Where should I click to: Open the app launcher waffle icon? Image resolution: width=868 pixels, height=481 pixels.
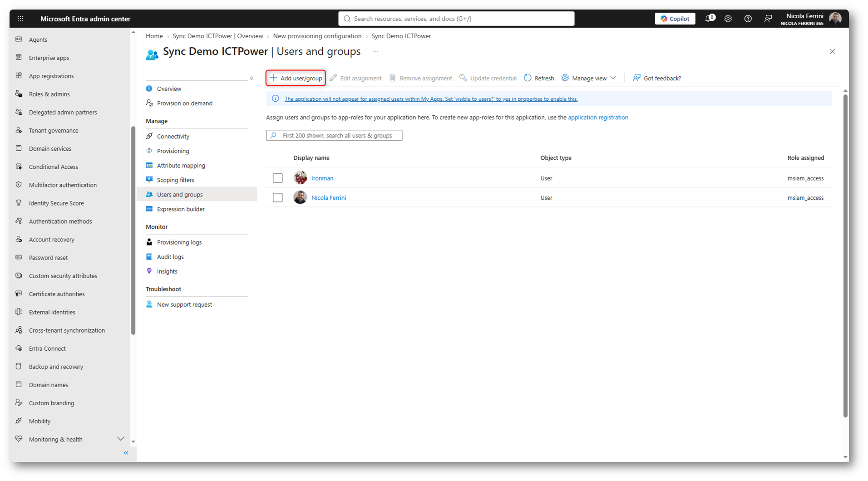point(20,19)
